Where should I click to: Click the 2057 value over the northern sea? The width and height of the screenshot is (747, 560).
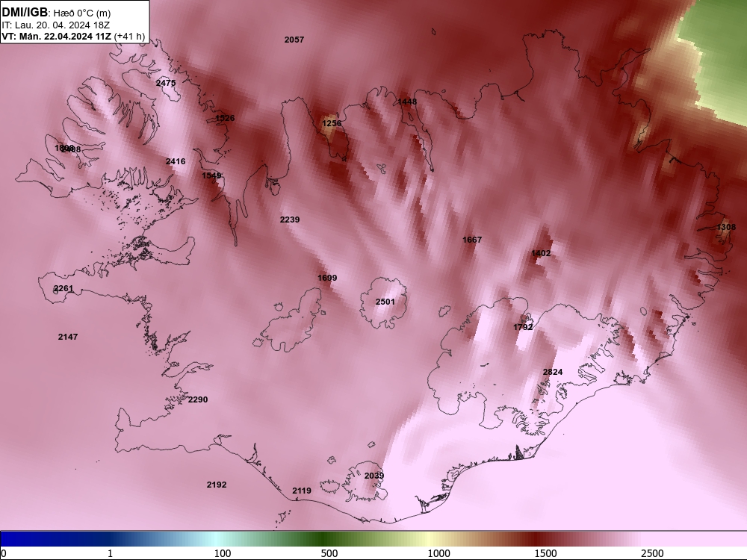point(294,40)
